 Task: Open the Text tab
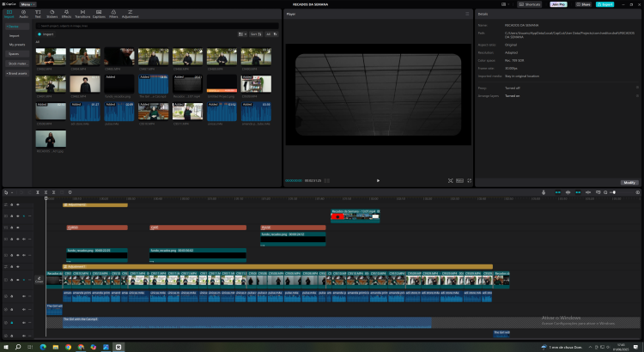pyautogui.click(x=39, y=15)
